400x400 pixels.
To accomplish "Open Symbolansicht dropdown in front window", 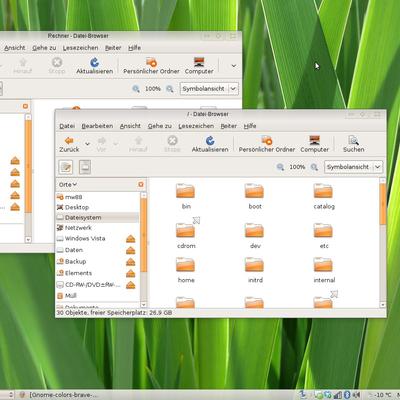I will [353, 167].
